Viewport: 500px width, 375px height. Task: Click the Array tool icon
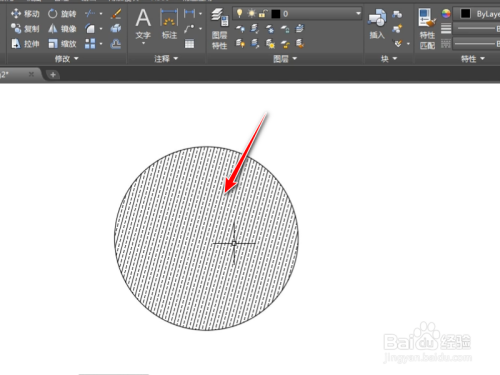(x=90, y=44)
